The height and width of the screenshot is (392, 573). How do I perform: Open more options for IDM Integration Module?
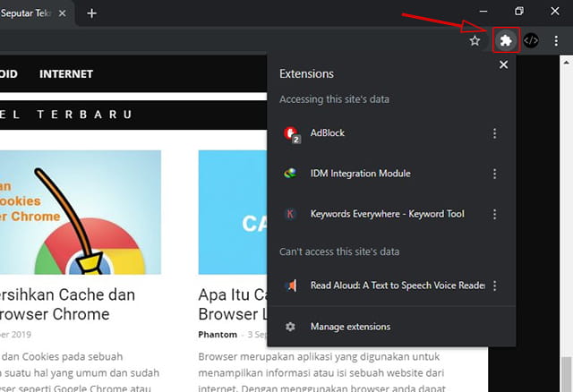[x=494, y=173]
